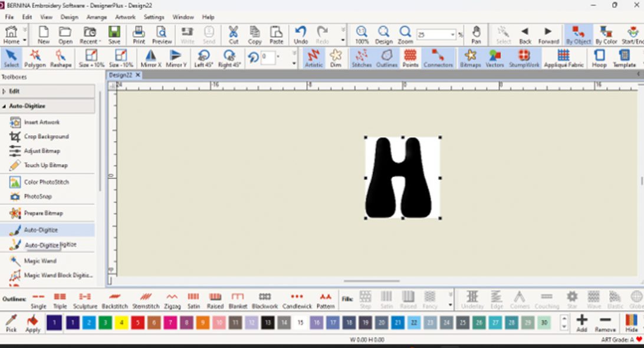Close the Design22 tab
The height and width of the screenshot is (348, 644).
pyautogui.click(x=138, y=75)
